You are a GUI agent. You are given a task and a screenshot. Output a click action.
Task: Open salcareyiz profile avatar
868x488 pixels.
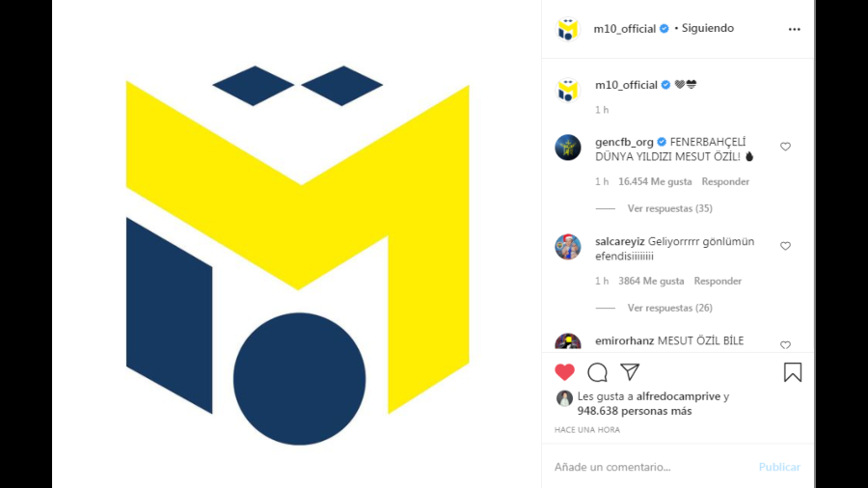tap(568, 247)
